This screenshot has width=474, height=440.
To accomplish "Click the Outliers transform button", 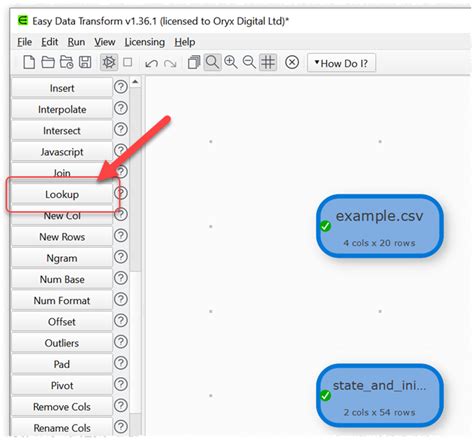I will [62, 343].
